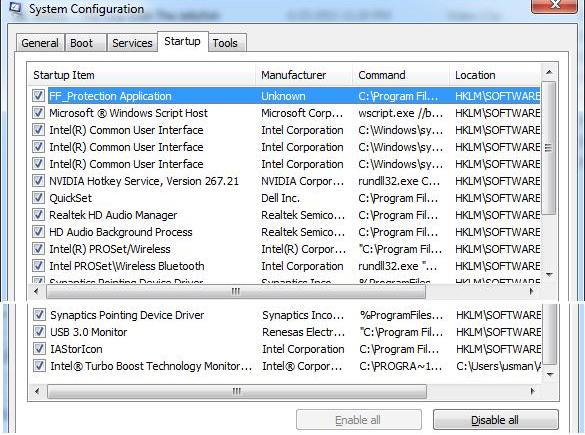Screen dimensions: 585x435
Task: Uncheck the USB 3.0 Monitor checkbox
Action: (x=40, y=332)
